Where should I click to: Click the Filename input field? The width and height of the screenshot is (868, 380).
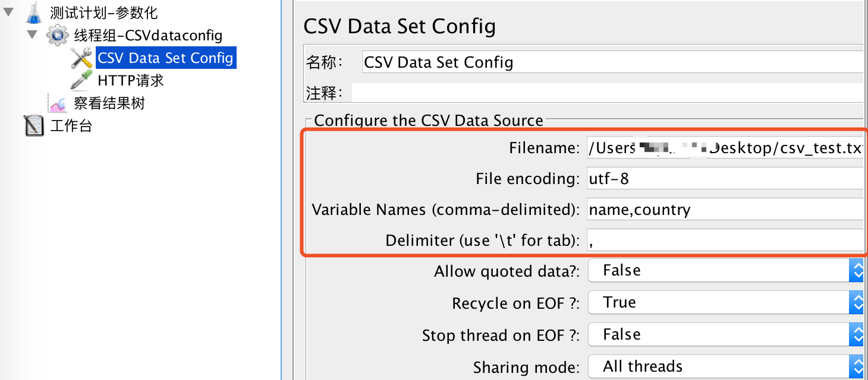click(725, 148)
